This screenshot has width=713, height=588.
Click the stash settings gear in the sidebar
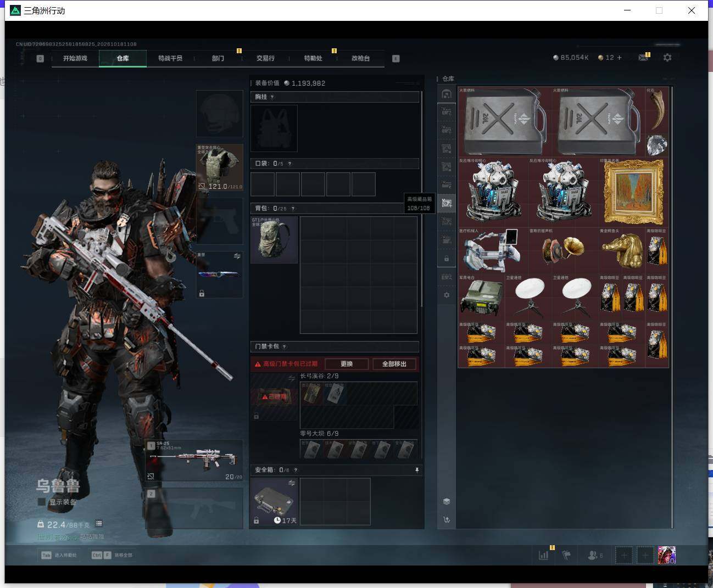pos(447,295)
